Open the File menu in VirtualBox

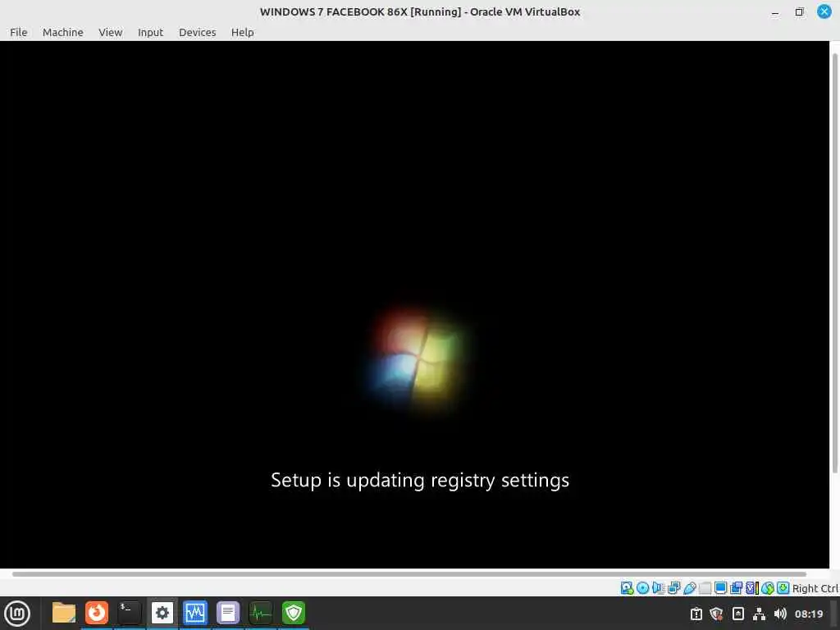18,32
